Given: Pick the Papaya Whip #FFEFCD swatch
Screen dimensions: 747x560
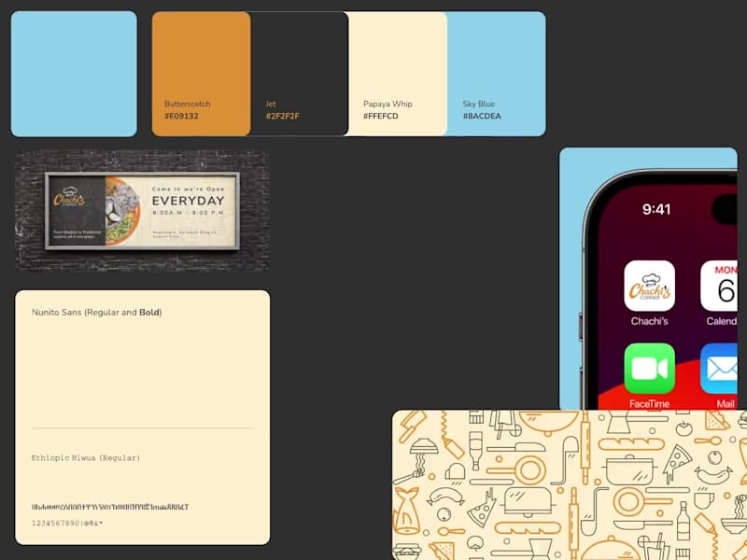Looking at the screenshot, I should [x=398, y=74].
